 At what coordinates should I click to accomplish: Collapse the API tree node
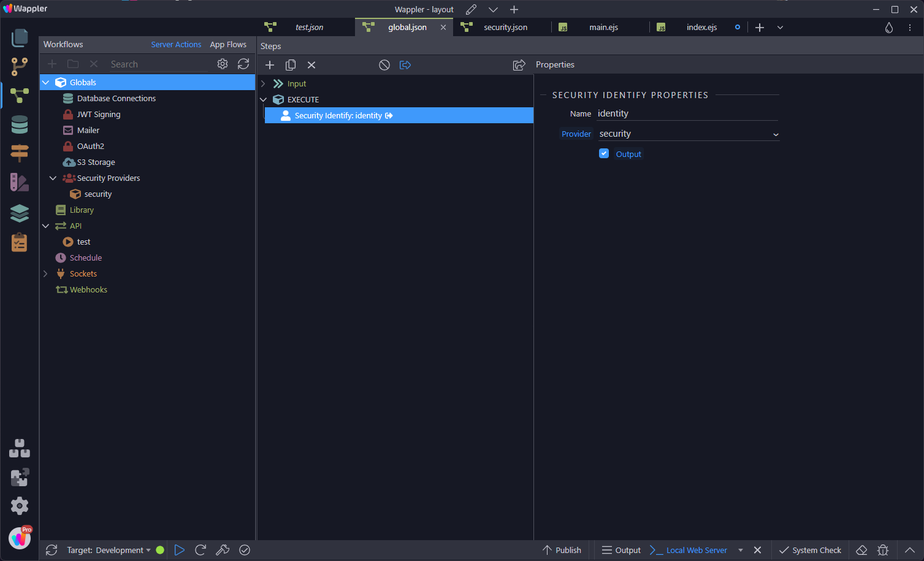(46, 226)
